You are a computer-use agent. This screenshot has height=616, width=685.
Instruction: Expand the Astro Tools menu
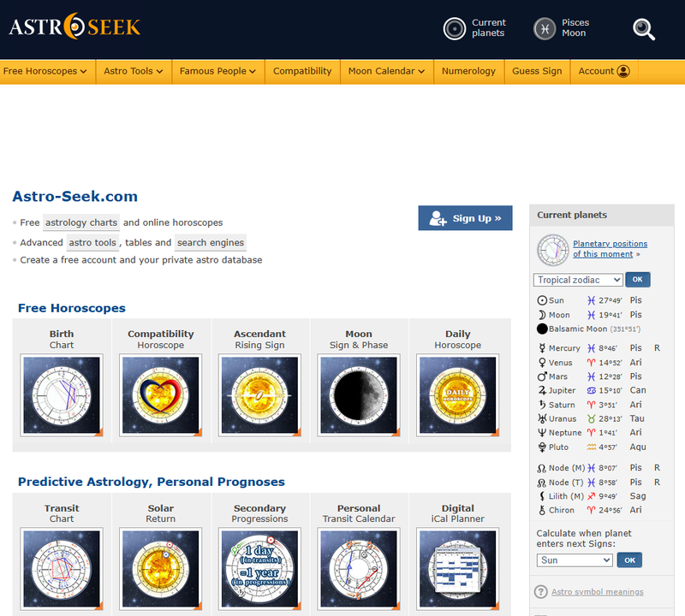click(134, 71)
